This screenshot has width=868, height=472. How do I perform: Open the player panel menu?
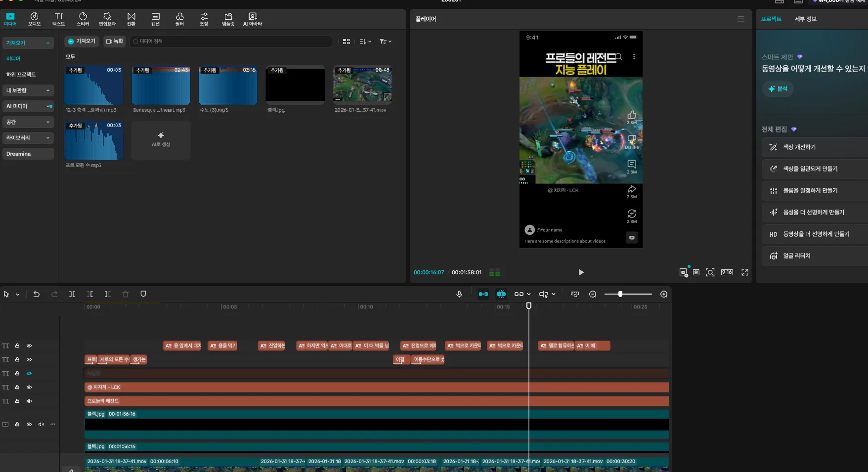(x=741, y=19)
